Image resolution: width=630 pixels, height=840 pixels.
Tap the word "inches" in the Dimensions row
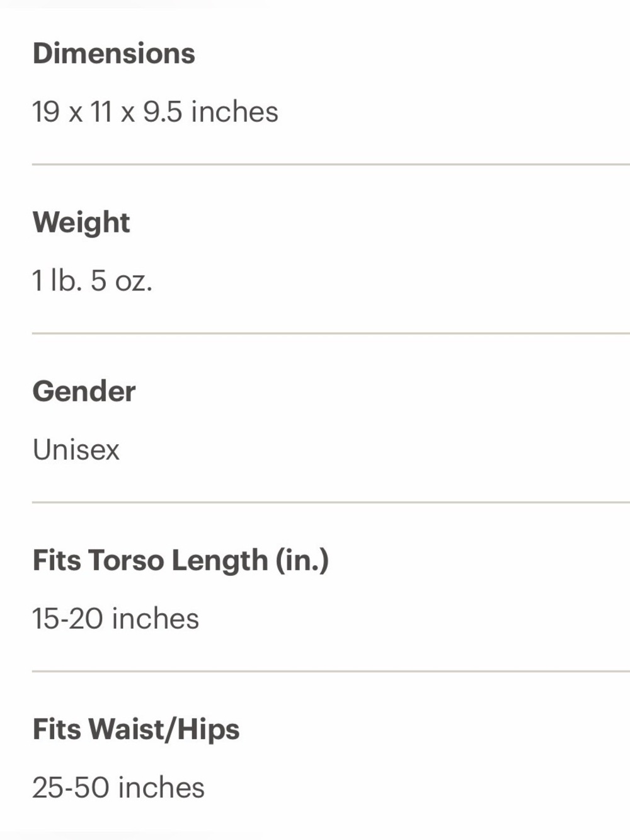(x=234, y=112)
